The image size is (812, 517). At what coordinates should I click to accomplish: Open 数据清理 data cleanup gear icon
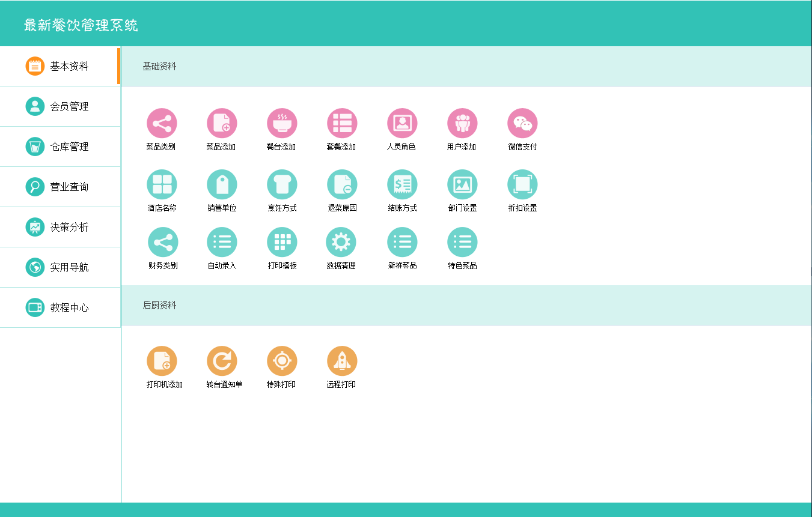click(x=341, y=242)
